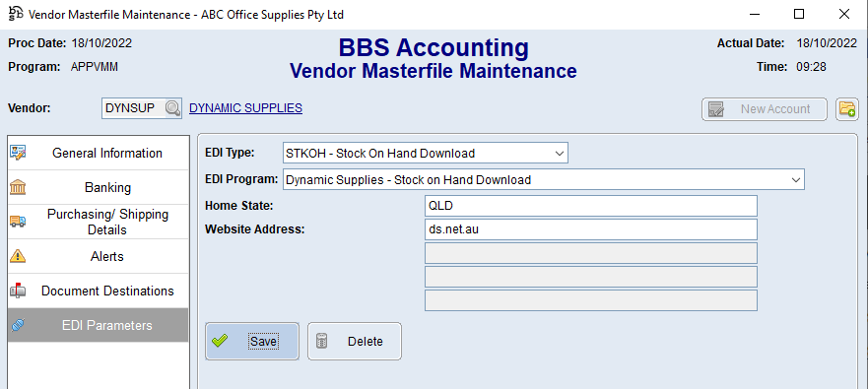Click the Purchasing/Shipping truck icon
The height and width of the screenshot is (389, 868).
point(18,222)
